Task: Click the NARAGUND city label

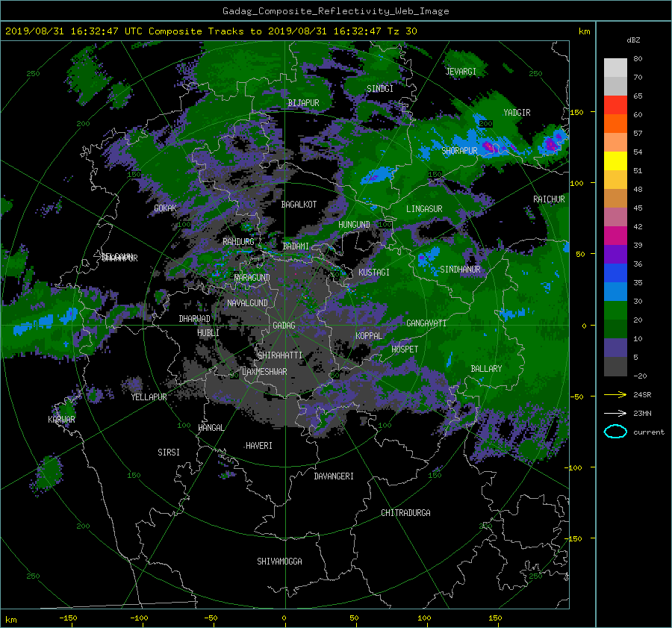Action: pos(252,277)
